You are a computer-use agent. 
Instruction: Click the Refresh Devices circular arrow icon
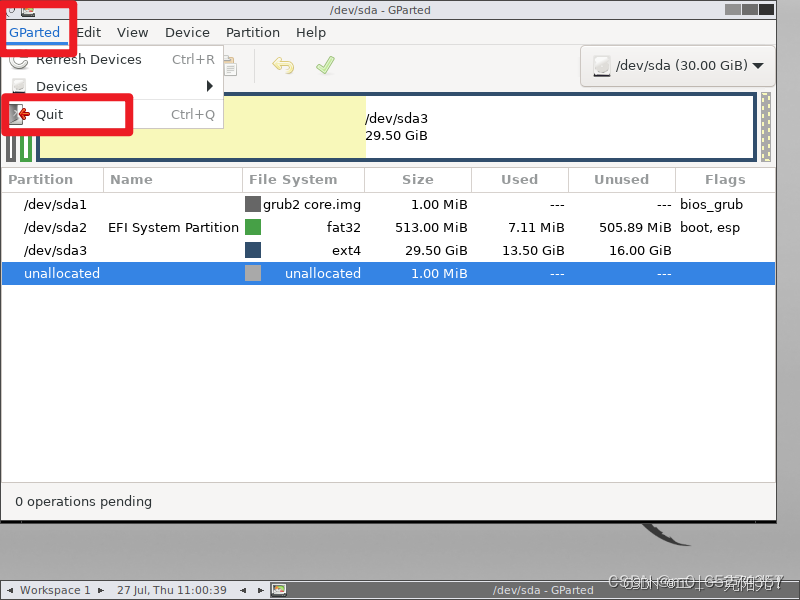click(x=19, y=60)
